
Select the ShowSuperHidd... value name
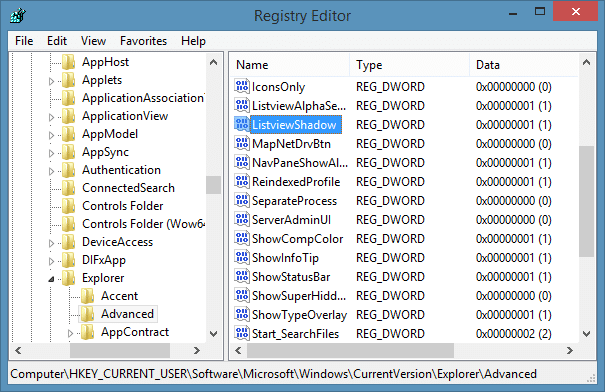click(x=299, y=296)
